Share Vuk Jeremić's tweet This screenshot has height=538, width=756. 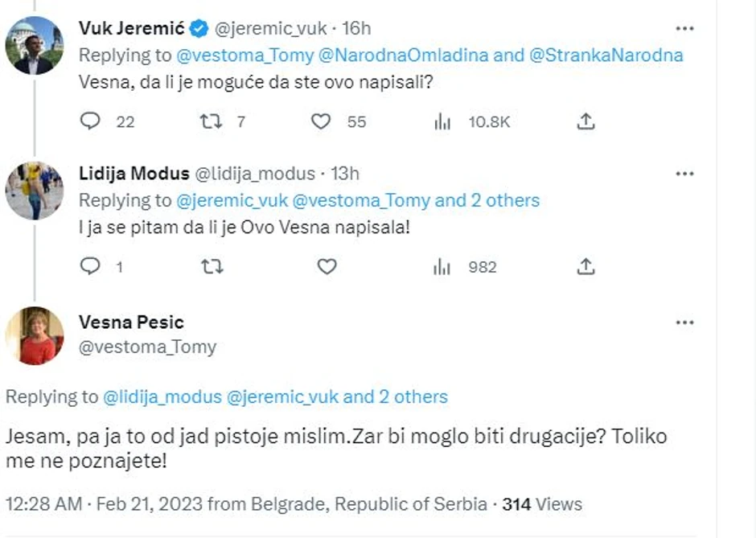coord(586,121)
